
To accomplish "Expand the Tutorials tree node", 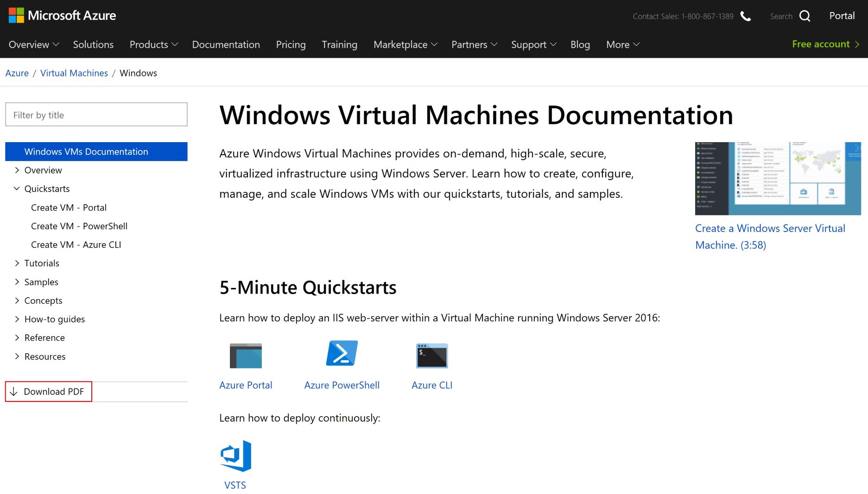I will [x=17, y=263].
